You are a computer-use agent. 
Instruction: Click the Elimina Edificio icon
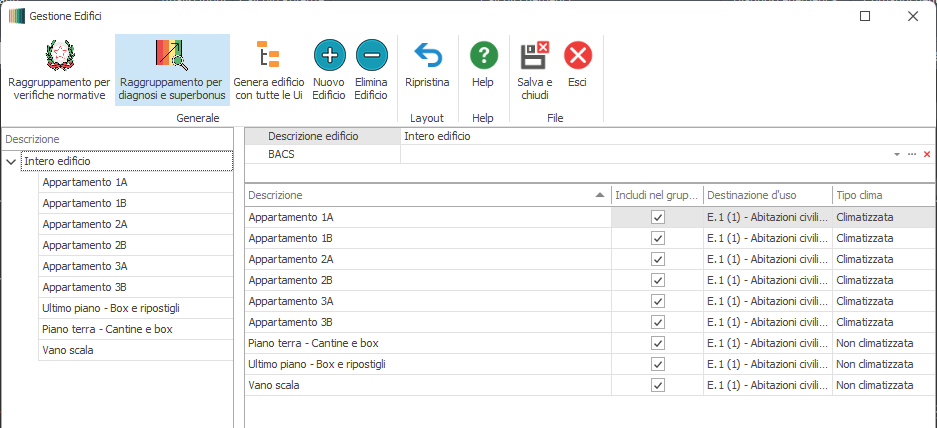pyautogui.click(x=371, y=56)
